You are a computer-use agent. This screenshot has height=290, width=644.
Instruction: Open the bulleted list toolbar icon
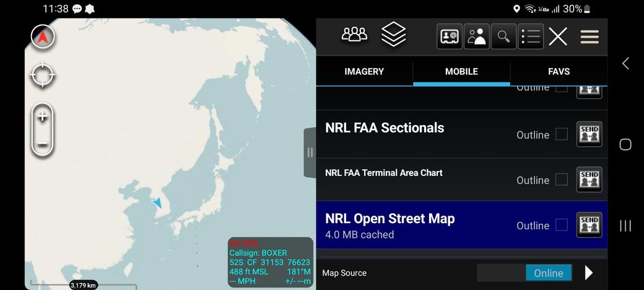(x=531, y=37)
